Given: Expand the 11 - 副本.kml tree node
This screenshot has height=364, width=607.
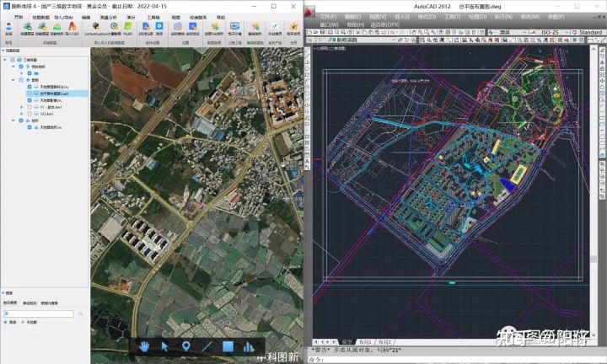Looking at the screenshot, I should pyautogui.click(x=22, y=107).
